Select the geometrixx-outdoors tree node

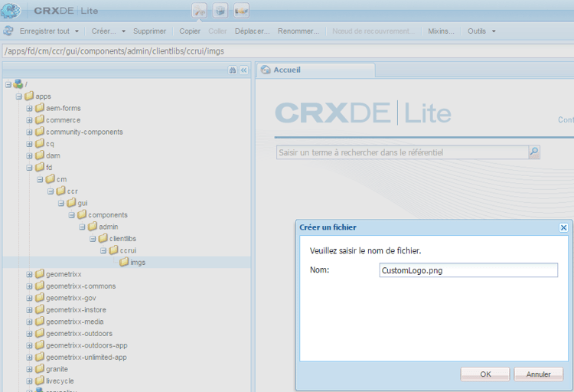tap(79, 333)
